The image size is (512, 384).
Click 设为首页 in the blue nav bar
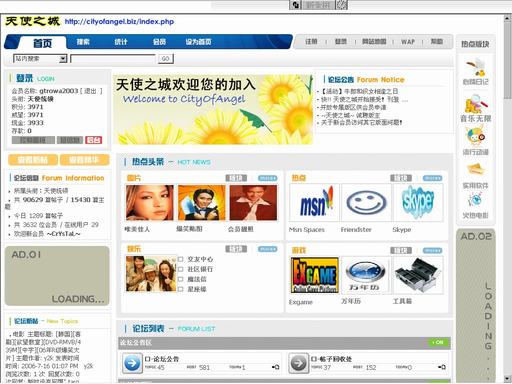point(198,42)
